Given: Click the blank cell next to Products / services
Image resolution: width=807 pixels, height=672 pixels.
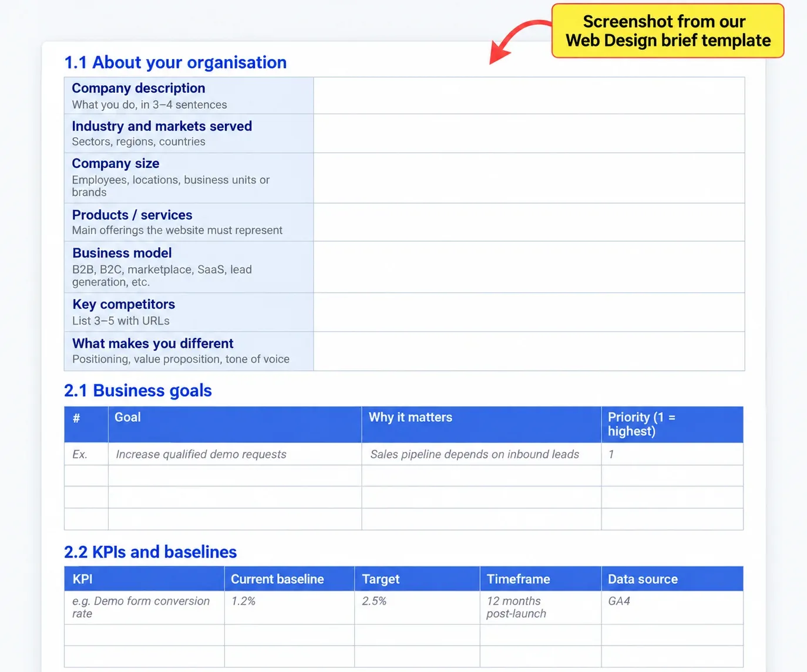Looking at the screenshot, I should point(529,222).
